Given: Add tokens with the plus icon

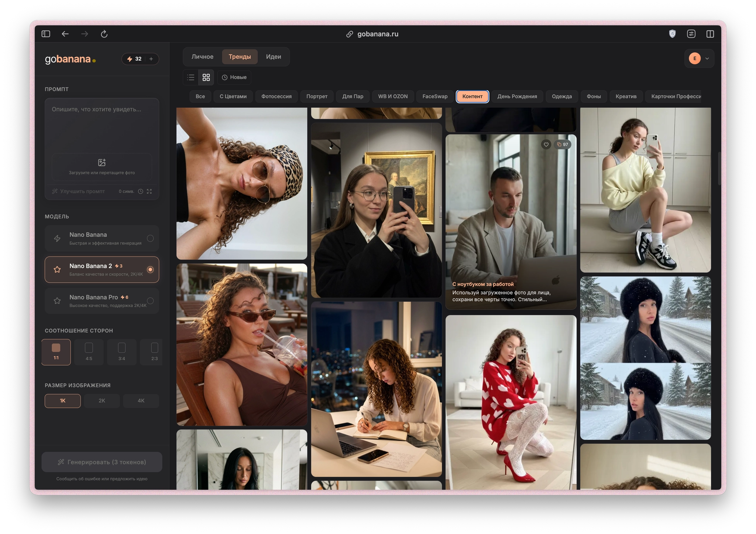Looking at the screenshot, I should 151,59.
